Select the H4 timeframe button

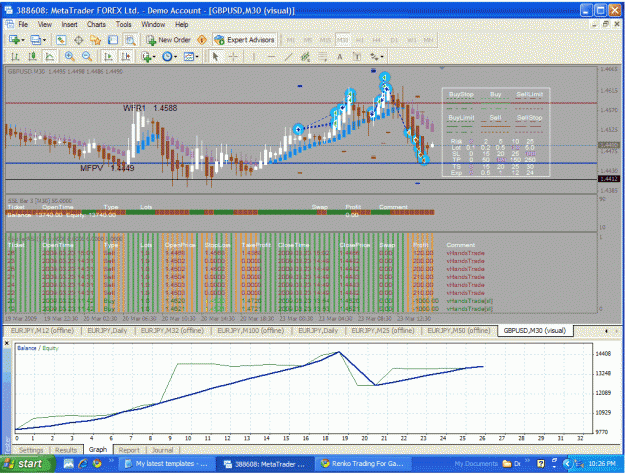pyautogui.click(x=376, y=40)
